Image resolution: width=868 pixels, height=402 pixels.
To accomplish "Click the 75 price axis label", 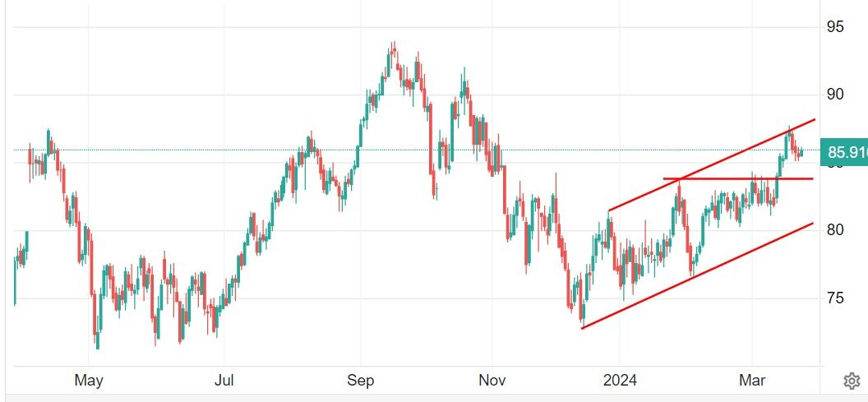I will (x=836, y=298).
